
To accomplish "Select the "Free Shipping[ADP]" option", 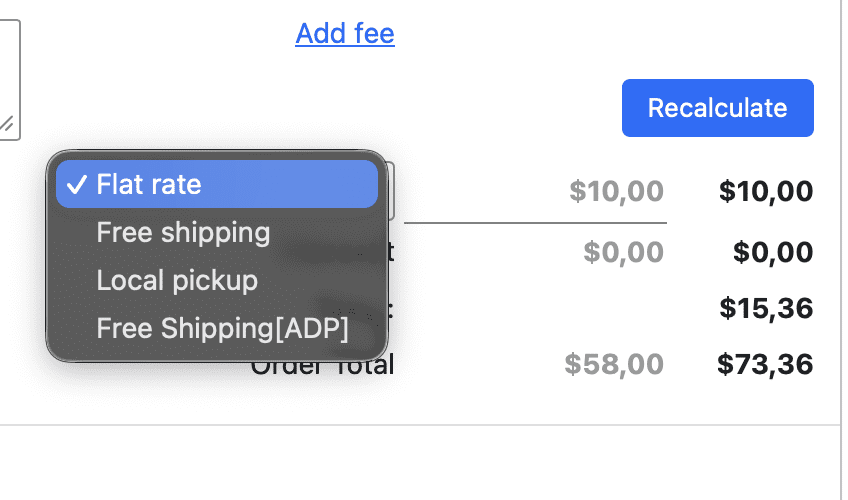I will click(222, 328).
